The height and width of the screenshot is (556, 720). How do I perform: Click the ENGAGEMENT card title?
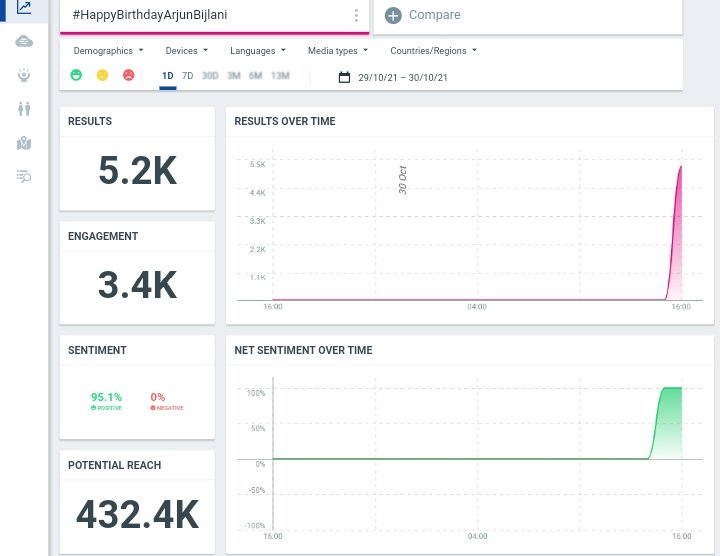(103, 236)
